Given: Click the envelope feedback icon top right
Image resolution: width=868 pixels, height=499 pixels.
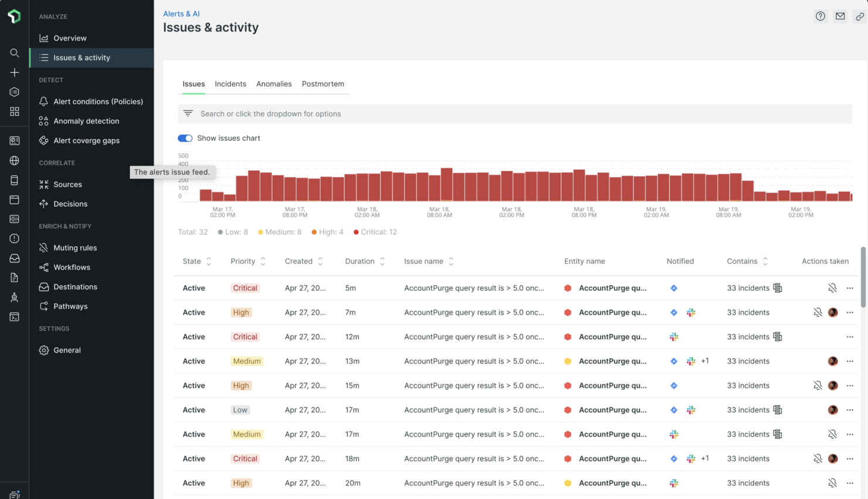Looking at the screenshot, I should [x=840, y=16].
